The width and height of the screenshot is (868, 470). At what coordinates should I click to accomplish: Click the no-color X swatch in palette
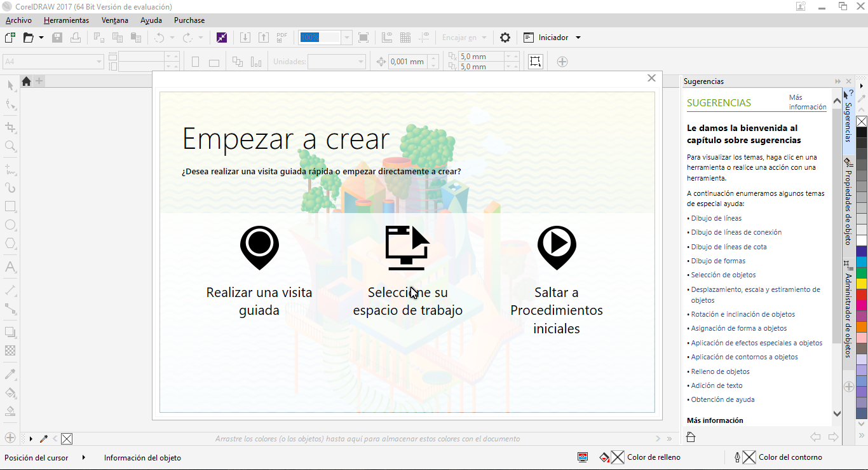point(862,121)
